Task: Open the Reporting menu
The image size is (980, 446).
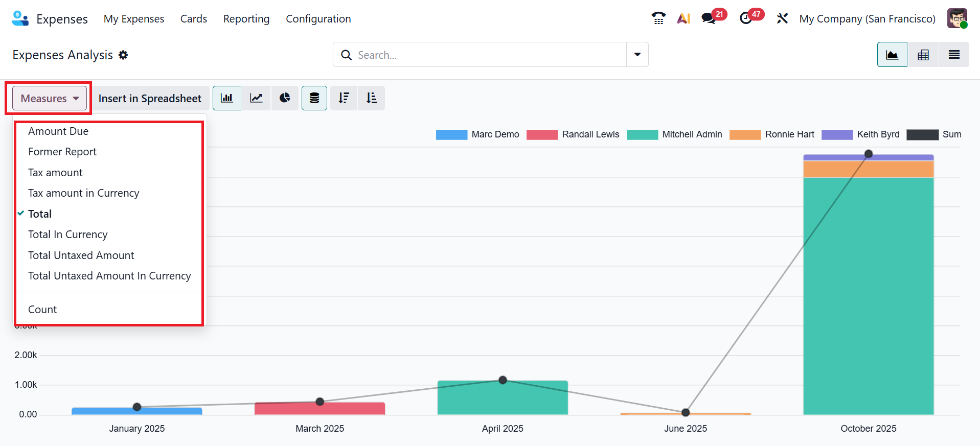Action: point(246,19)
